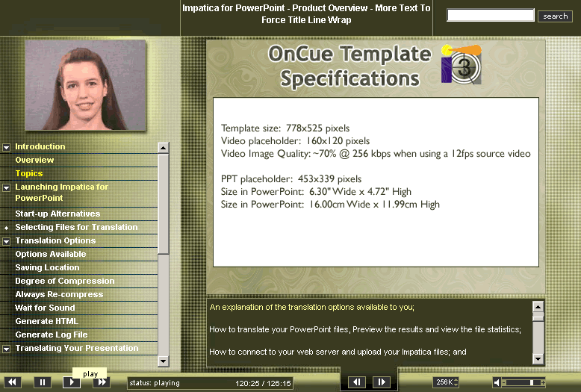This screenshot has height=392, width=581.
Task: Open Generate HTML topic
Action: point(47,321)
